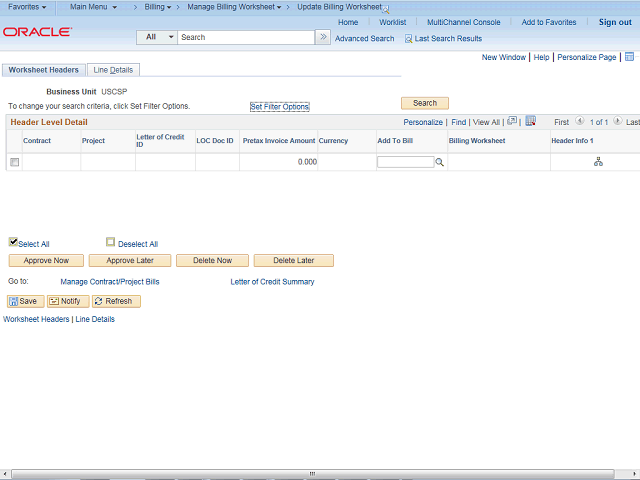Click into the global Search text field
The width and height of the screenshot is (640, 480).
pyautogui.click(x=246, y=37)
